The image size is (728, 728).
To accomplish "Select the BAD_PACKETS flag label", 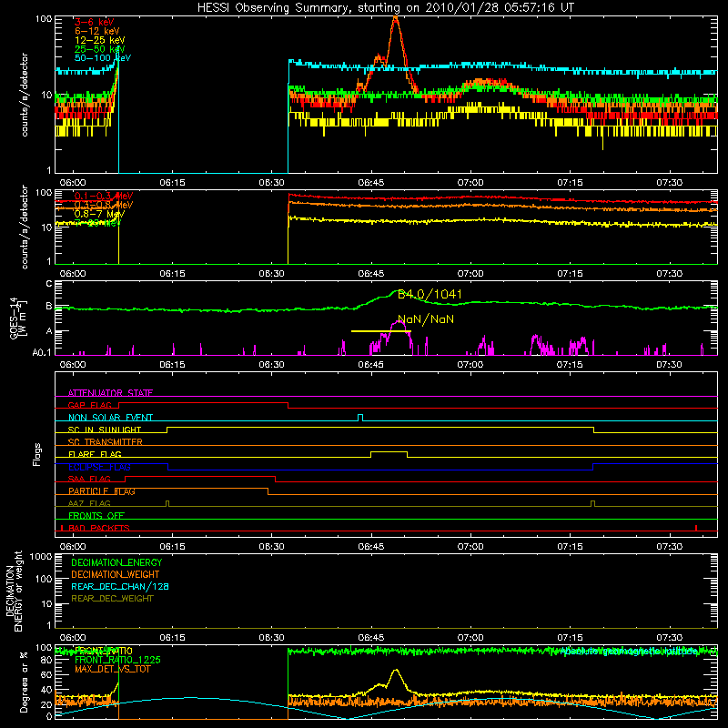I will pos(99,528).
